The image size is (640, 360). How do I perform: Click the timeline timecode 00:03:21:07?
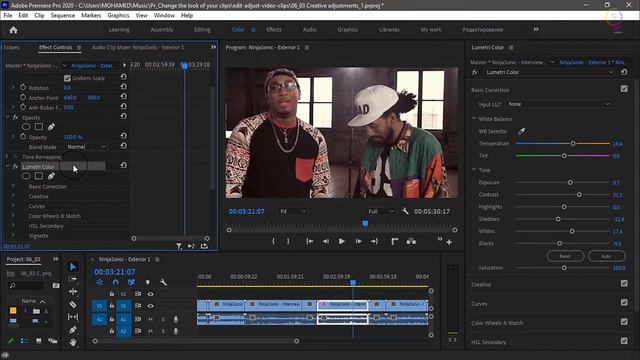tap(115, 272)
